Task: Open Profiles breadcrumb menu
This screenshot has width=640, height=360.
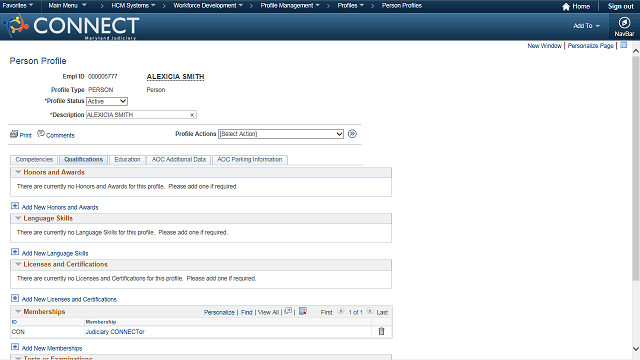Action: (350, 6)
